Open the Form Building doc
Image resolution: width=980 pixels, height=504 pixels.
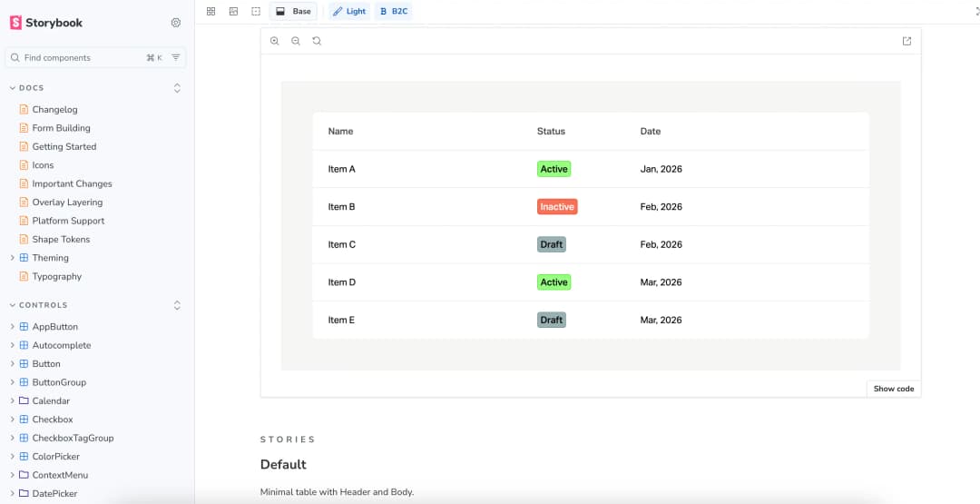62,127
